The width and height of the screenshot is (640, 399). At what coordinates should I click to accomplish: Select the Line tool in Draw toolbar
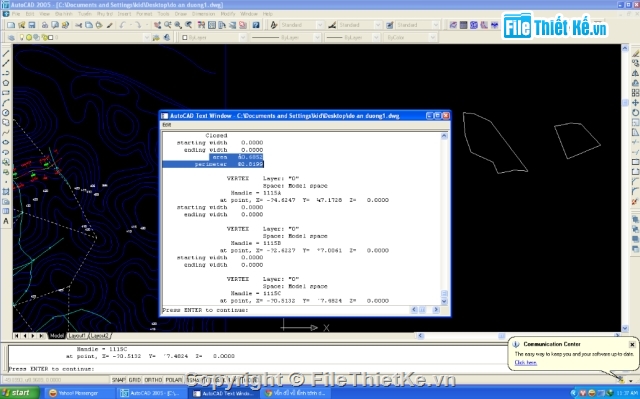point(6,53)
